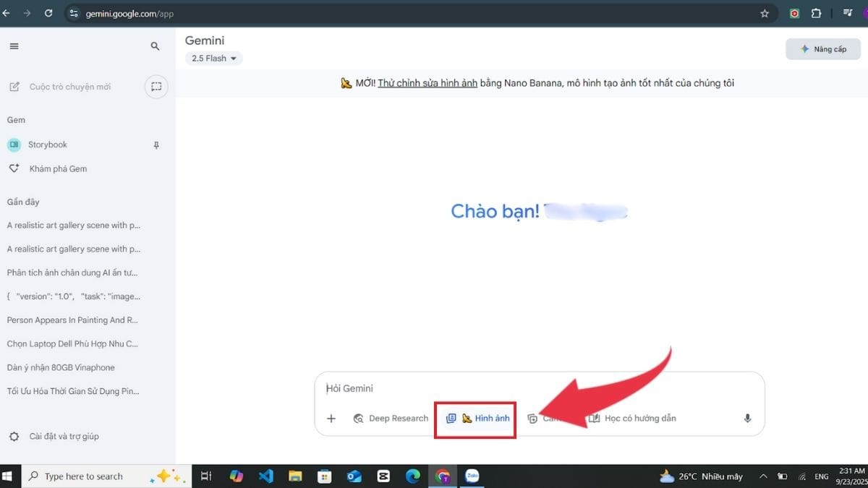The height and width of the screenshot is (488, 868).
Task: Open chat 'Person Appears In Painting And R...'
Action: [x=72, y=320]
